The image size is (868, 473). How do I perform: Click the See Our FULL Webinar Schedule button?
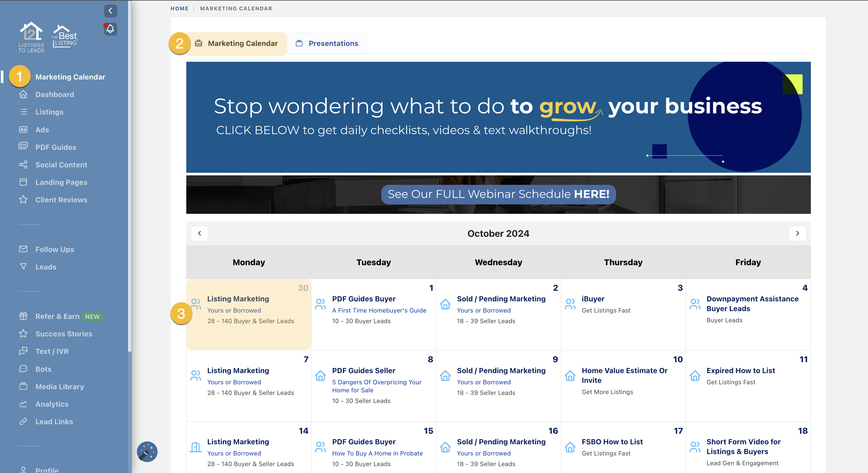click(498, 194)
